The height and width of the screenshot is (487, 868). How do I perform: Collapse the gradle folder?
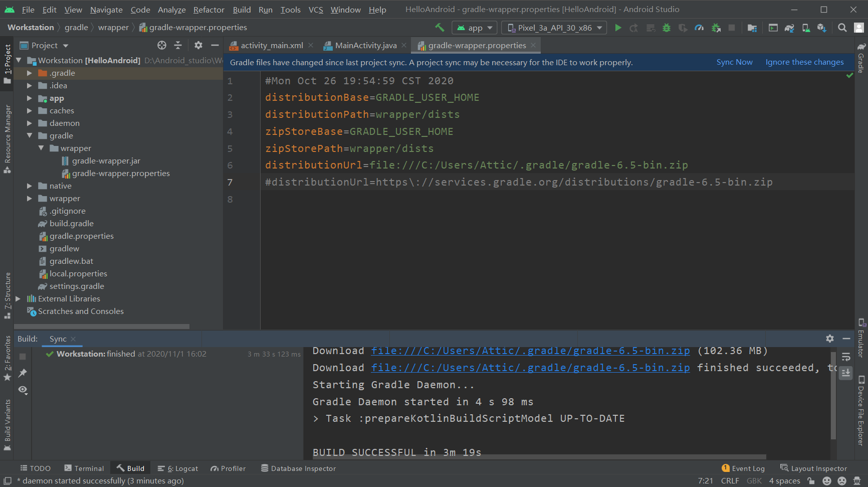29,135
